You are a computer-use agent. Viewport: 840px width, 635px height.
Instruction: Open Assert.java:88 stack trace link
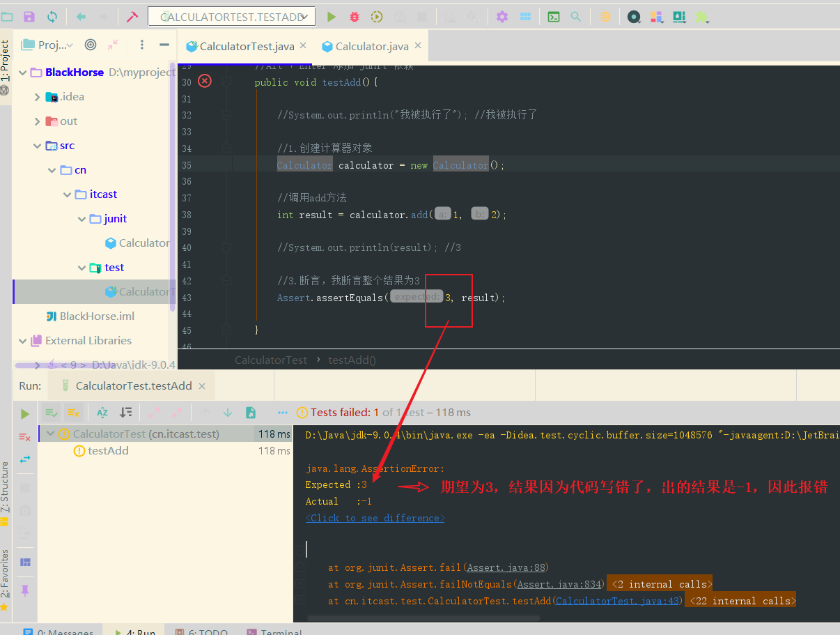coord(508,567)
